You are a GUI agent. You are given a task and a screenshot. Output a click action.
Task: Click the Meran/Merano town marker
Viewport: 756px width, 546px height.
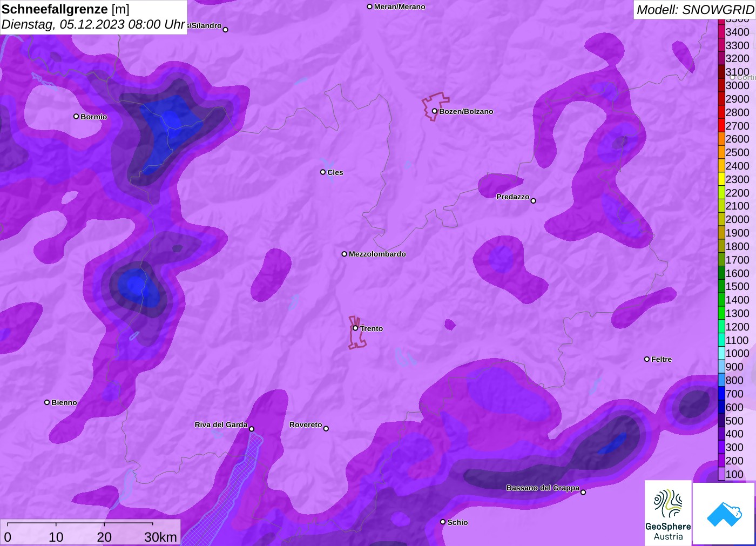[x=370, y=6]
